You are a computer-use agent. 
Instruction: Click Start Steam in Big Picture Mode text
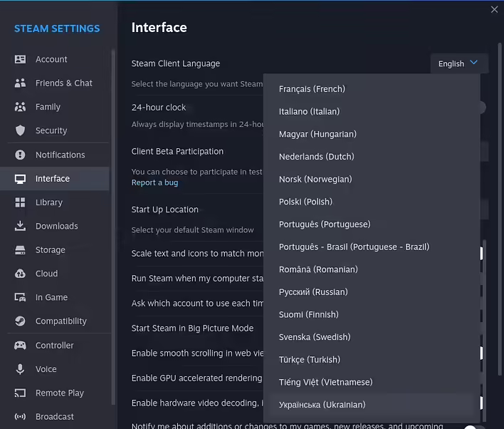(x=192, y=329)
